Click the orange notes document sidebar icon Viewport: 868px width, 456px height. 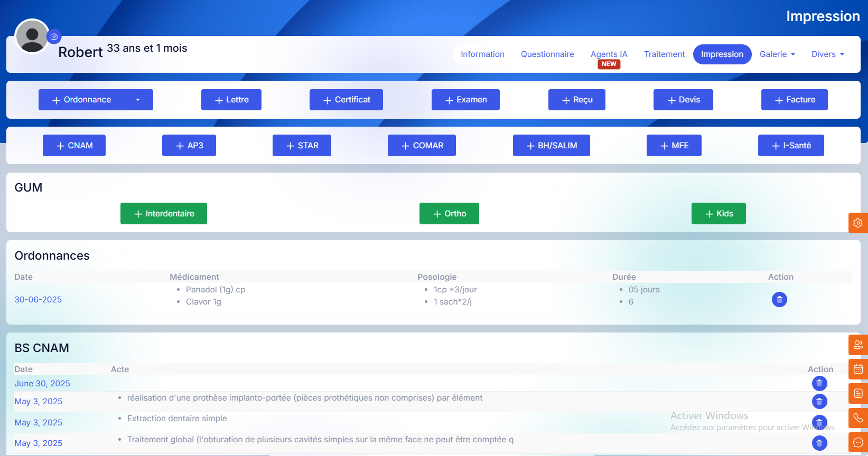point(858,393)
